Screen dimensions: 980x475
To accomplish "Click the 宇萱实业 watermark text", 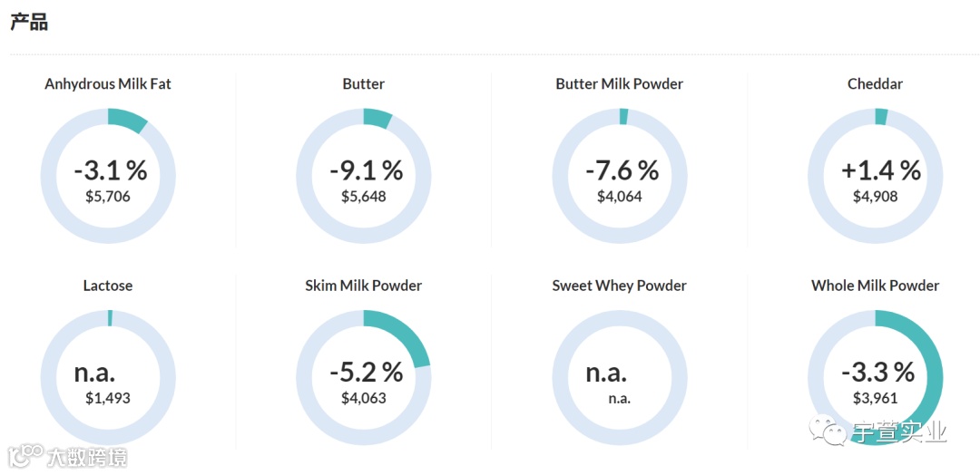I will [x=898, y=432].
